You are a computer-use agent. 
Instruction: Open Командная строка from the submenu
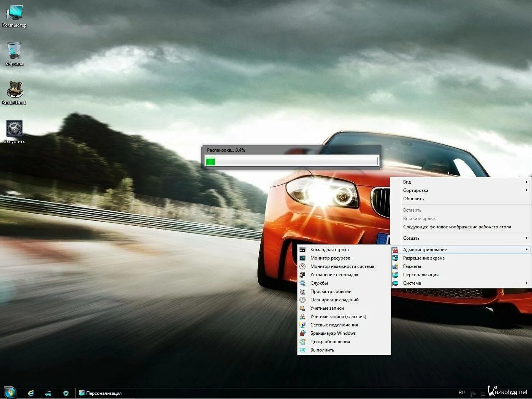coord(344,250)
